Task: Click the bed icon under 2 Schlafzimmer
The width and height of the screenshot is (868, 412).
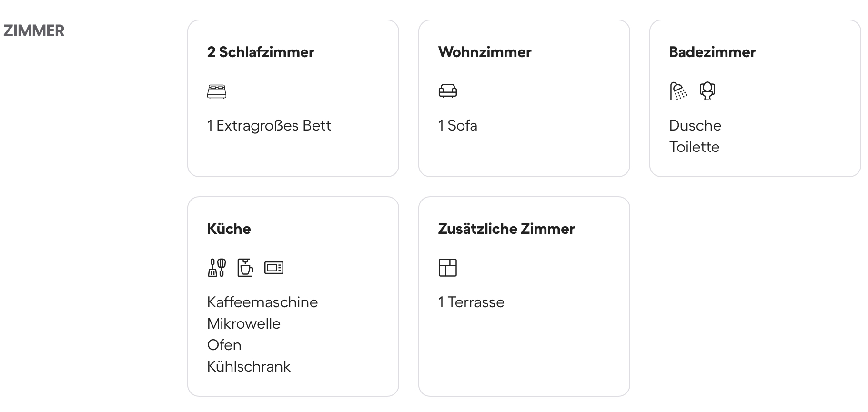Action: [x=217, y=91]
